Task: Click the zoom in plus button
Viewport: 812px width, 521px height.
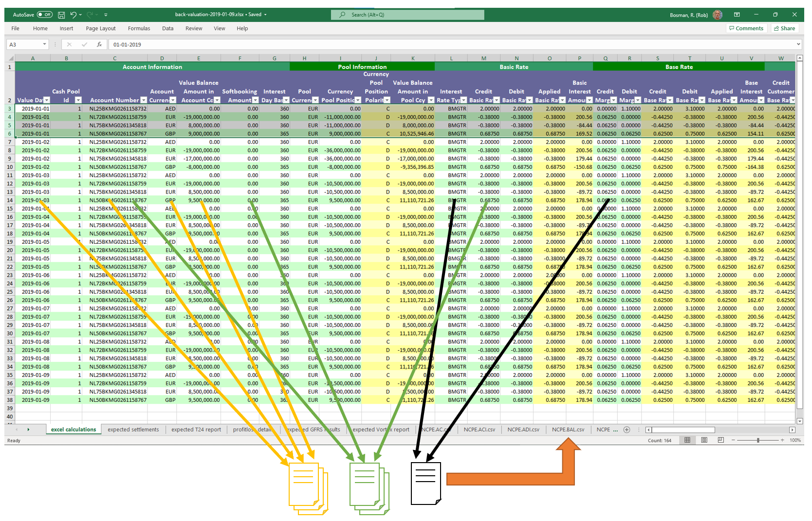Action: coord(782,440)
